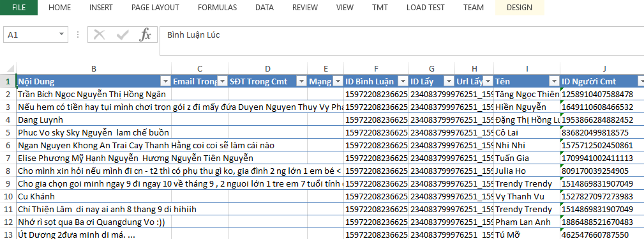Click name cell 'Tuấn Gia'
The width and height of the screenshot is (644, 239).
coord(527,158)
